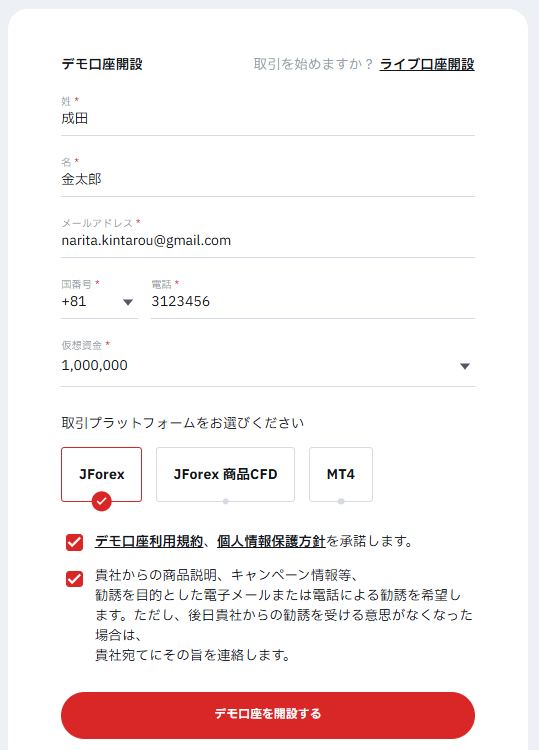Click the indicator dot under MT4 option
Screen dimensions: 539x750
point(341,501)
